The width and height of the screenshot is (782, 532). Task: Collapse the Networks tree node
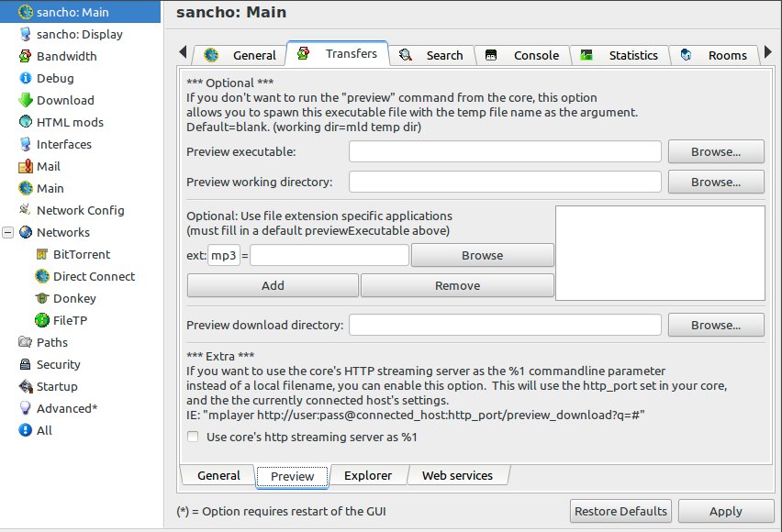pyautogui.click(x=7, y=232)
